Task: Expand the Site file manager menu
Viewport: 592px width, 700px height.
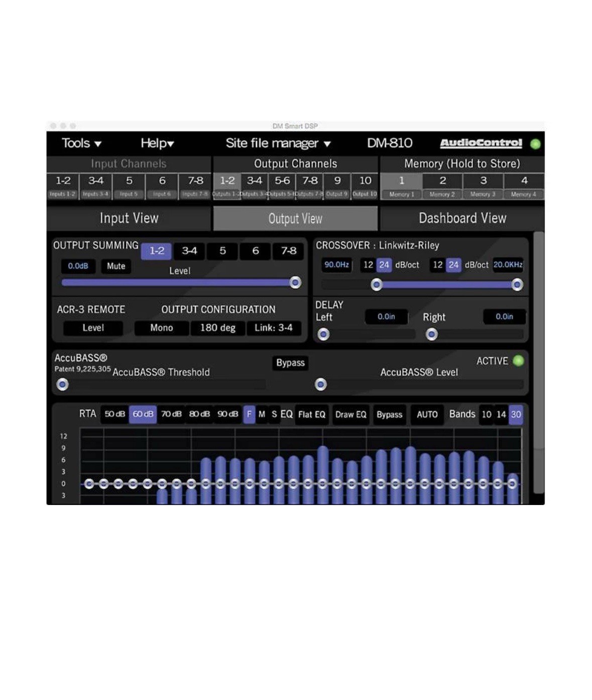Action: tap(278, 143)
